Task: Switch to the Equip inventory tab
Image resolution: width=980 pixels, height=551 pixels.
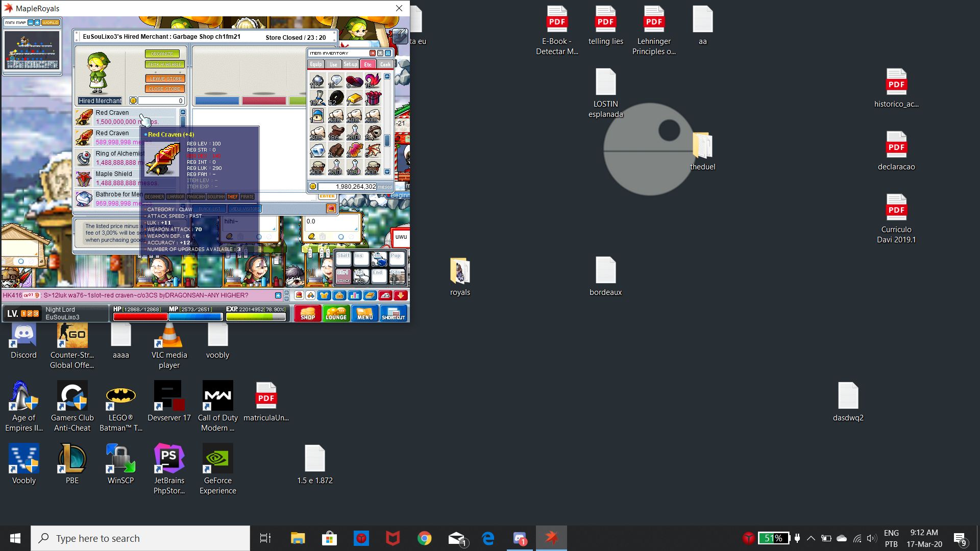Action: click(316, 64)
